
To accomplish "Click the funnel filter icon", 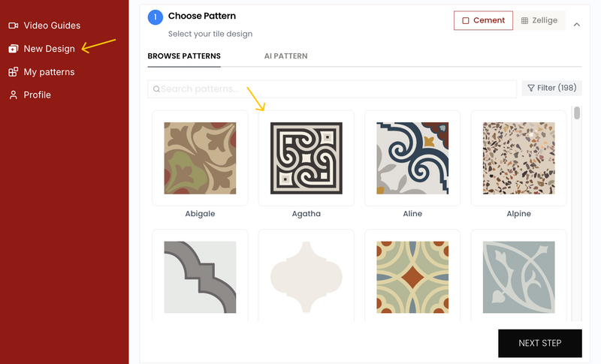I will (530, 88).
